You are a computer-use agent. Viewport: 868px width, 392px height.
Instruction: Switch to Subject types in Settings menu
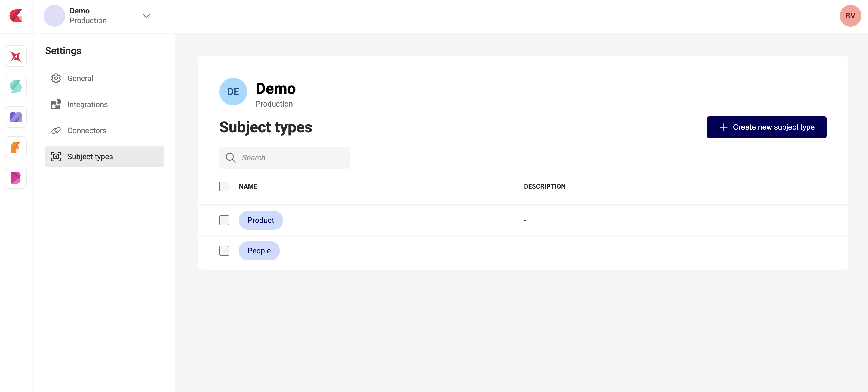point(90,157)
